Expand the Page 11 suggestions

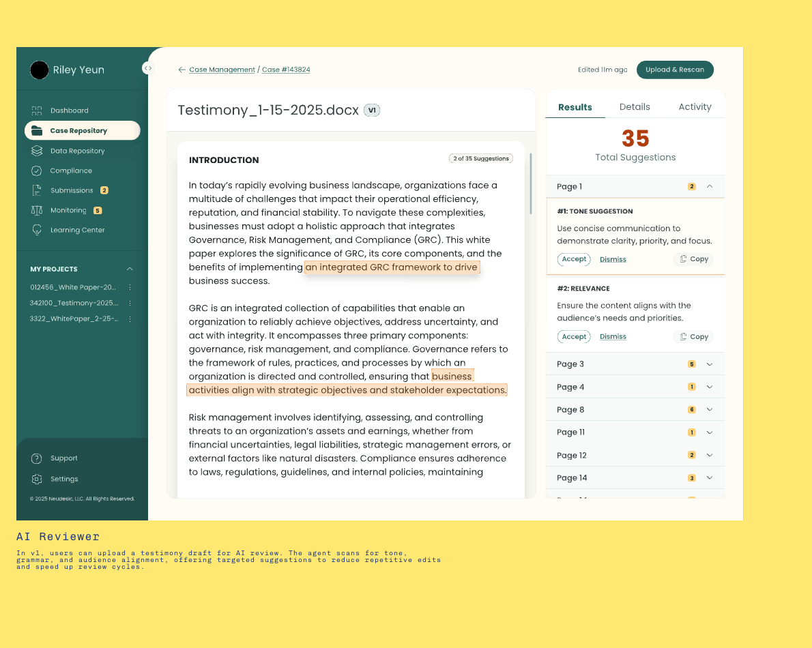710,432
